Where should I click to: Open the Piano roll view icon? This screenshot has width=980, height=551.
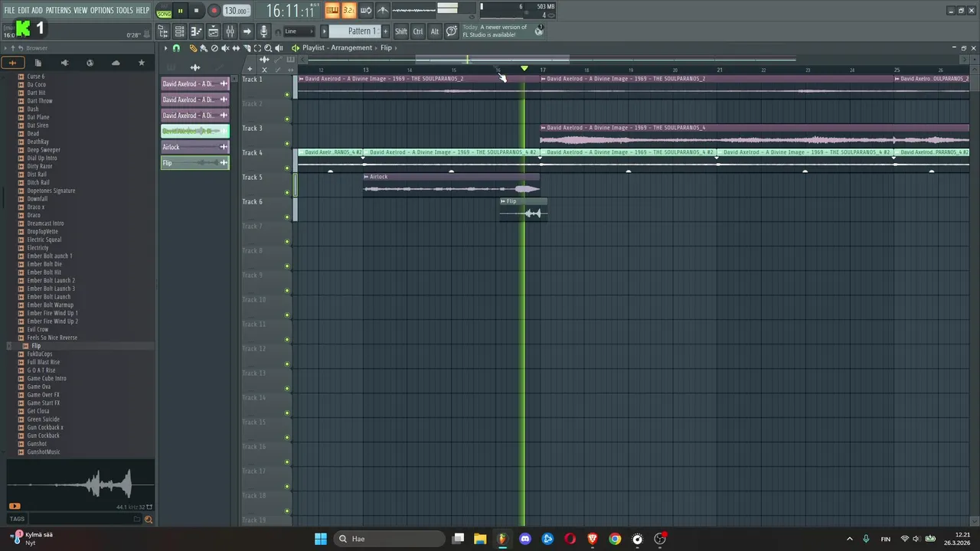click(197, 31)
